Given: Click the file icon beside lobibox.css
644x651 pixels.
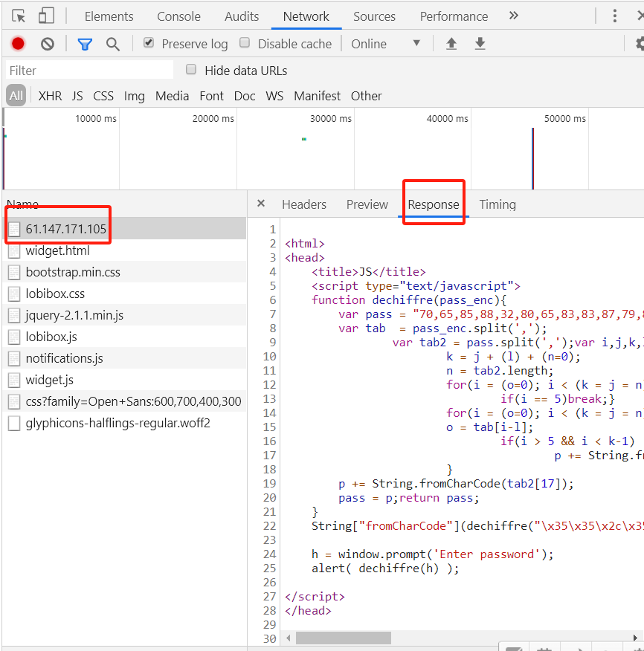Looking at the screenshot, I should (x=14, y=294).
